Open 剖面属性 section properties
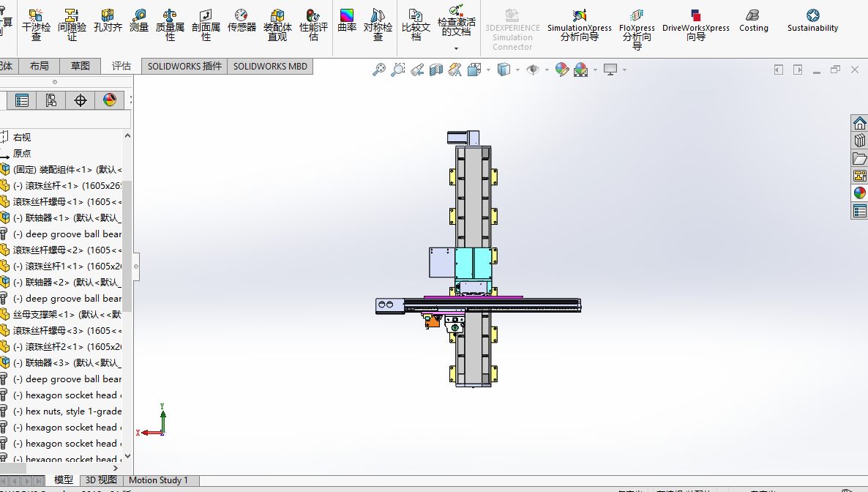Viewport: 868px width, 492px height. pos(206,25)
